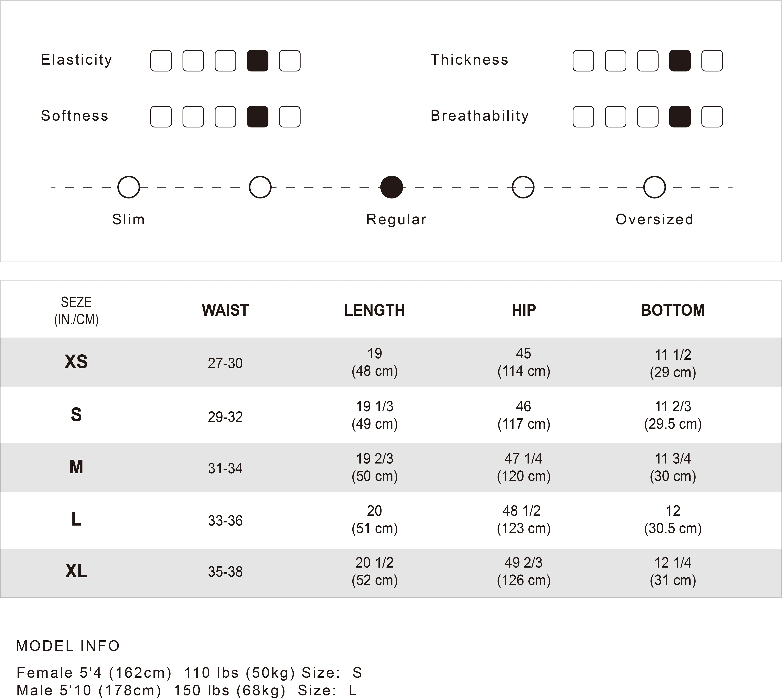Screen dimensions: 782x700
Task: Select the filled Breathability rating box
Action: pos(680,117)
